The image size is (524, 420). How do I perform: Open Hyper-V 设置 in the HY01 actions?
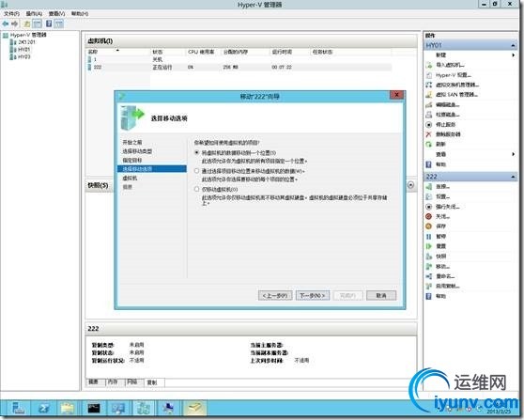click(454, 75)
